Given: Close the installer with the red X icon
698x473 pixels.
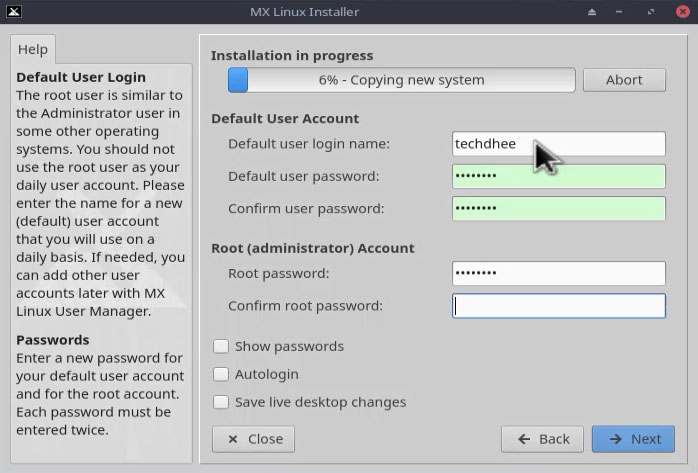Looking at the screenshot, I should tap(682, 12).
